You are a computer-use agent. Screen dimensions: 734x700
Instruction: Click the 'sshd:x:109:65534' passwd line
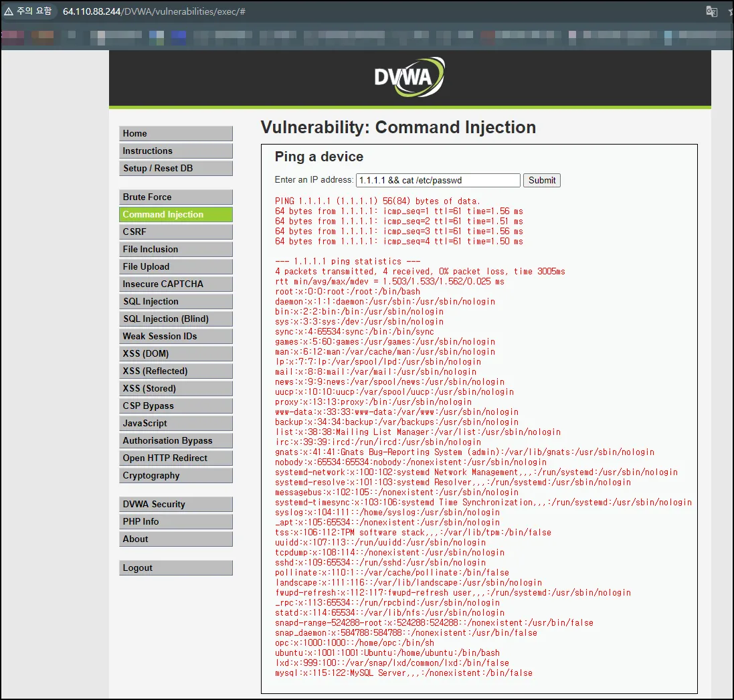coord(380,563)
